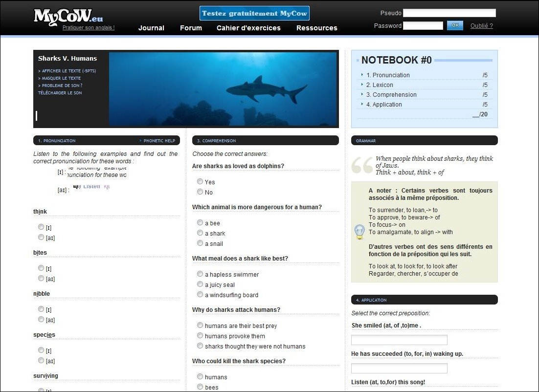Screen dimensions: 539x392
Task: Open the Journal menu item
Action: click(x=151, y=28)
